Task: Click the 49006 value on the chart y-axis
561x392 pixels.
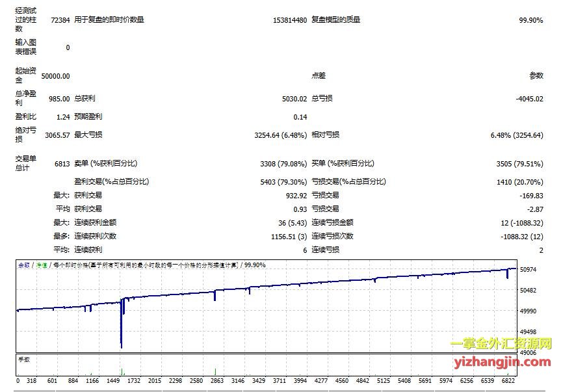Action: tap(527, 352)
